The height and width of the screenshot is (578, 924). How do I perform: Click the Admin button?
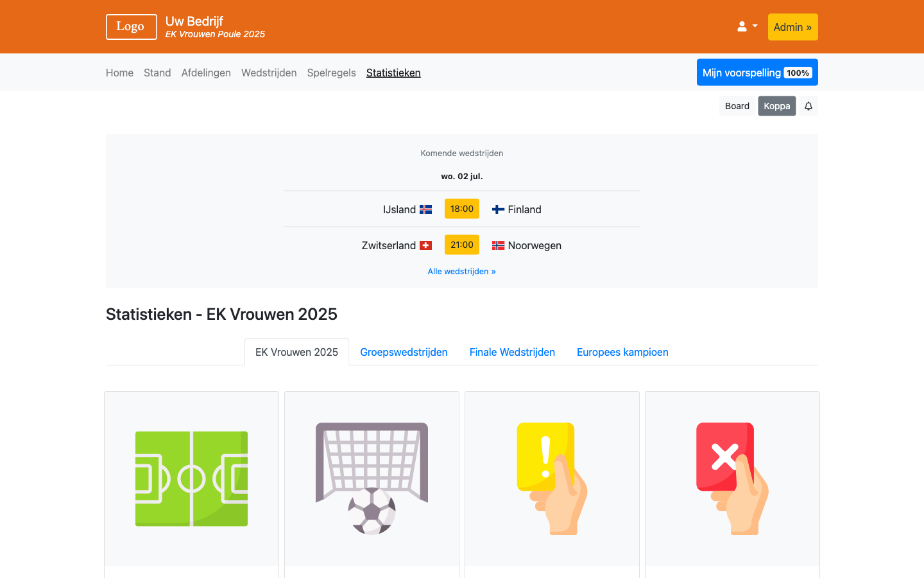click(792, 26)
